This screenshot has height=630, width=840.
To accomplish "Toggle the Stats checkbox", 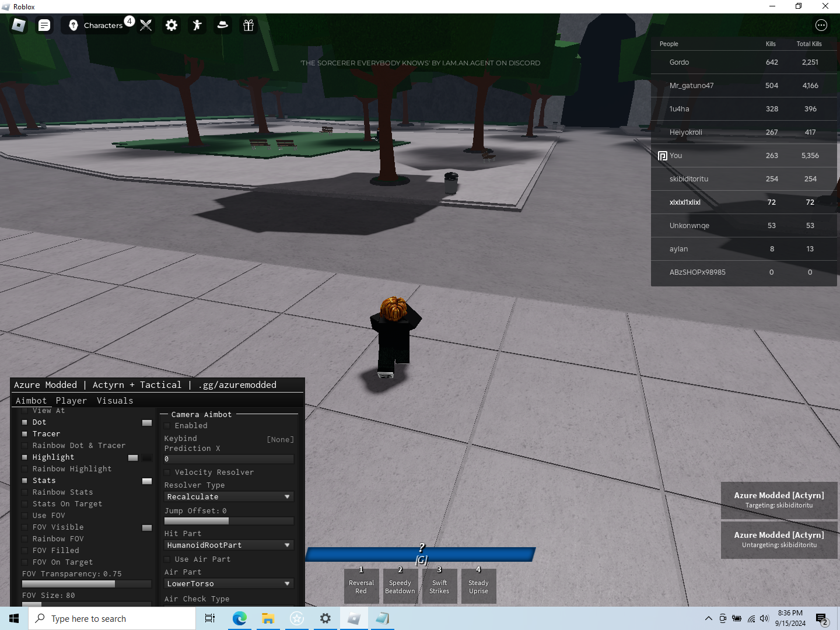I will point(24,480).
